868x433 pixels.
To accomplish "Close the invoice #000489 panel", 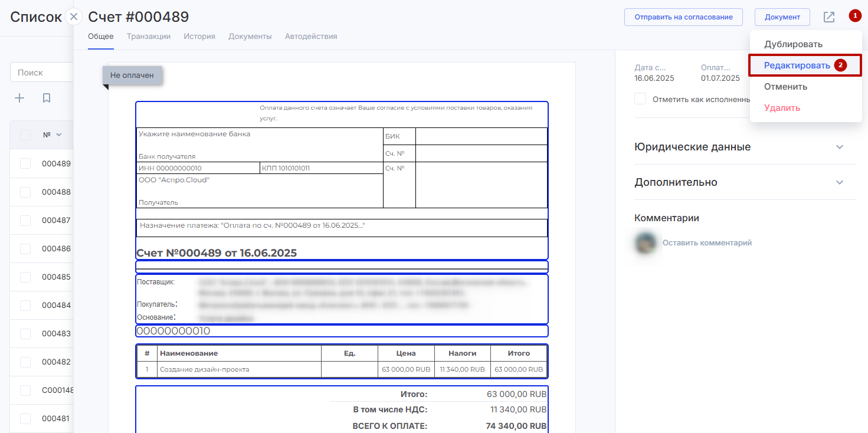I will point(74,17).
